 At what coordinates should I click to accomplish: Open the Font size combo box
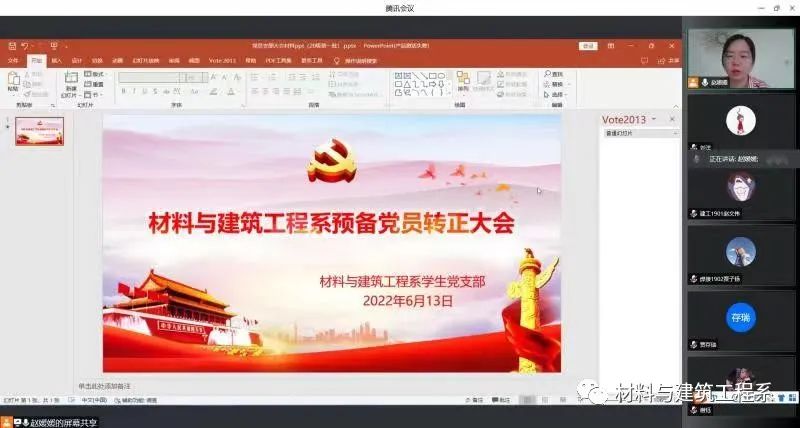click(x=194, y=78)
